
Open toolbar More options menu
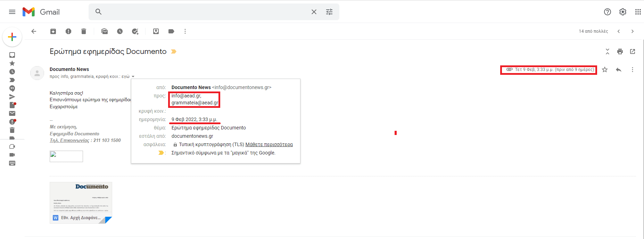185,31
